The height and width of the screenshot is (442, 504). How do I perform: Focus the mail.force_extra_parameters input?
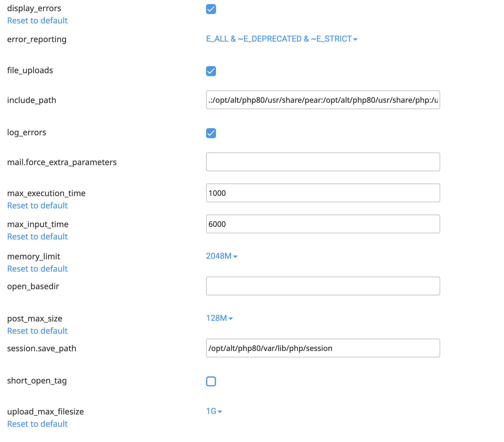323,162
